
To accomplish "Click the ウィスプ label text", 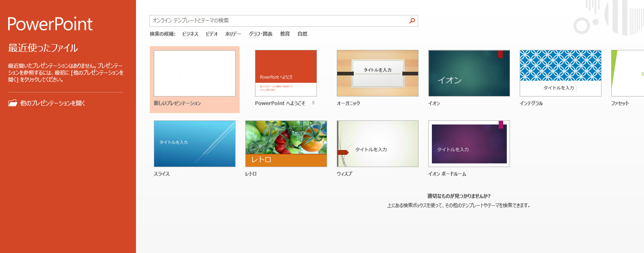I will click(344, 174).
